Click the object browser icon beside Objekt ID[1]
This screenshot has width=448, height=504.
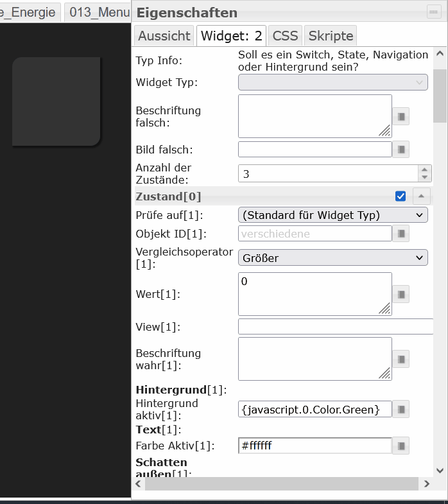401,234
